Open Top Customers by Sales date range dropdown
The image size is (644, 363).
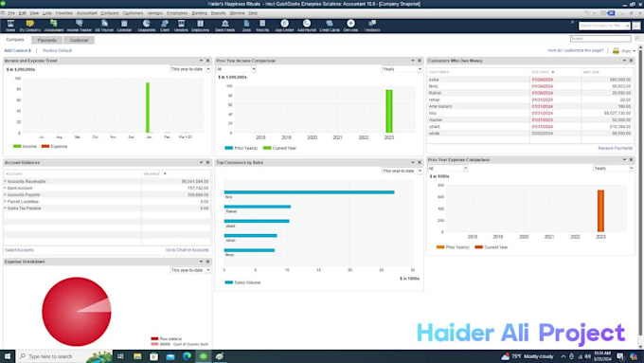pos(402,171)
